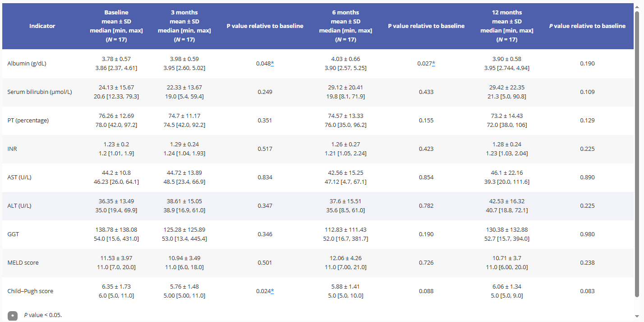Click the asterisk footnote link after 0.027
The width and height of the screenshot is (644, 322).
[x=434, y=64]
